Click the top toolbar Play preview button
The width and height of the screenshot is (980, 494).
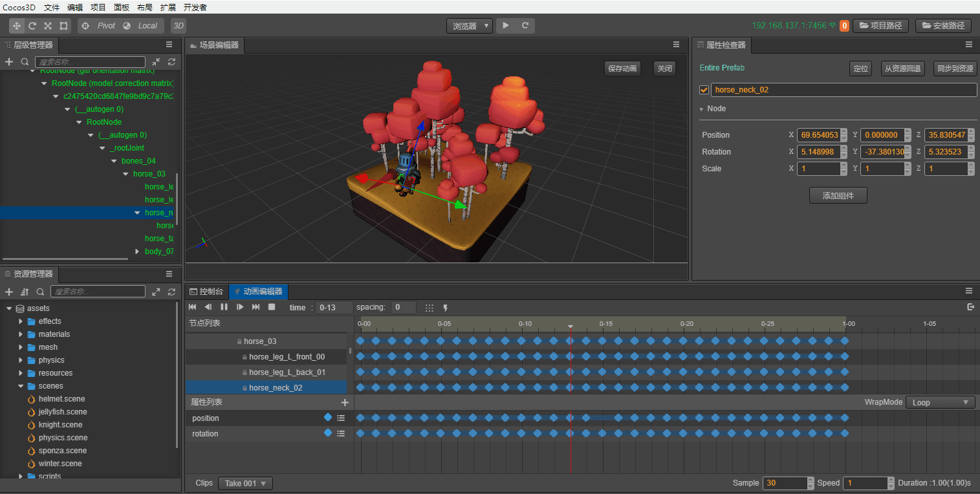click(506, 26)
